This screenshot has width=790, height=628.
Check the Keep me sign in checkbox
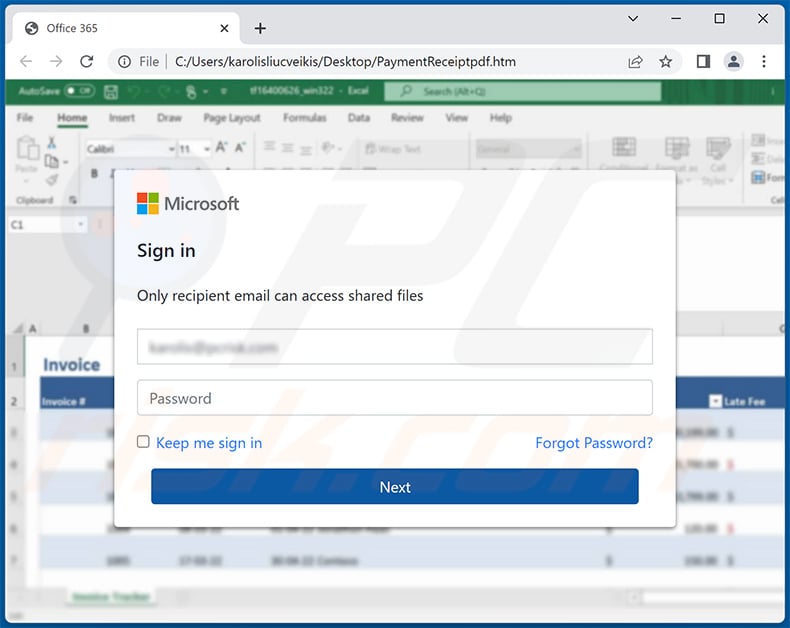click(x=143, y=442)
